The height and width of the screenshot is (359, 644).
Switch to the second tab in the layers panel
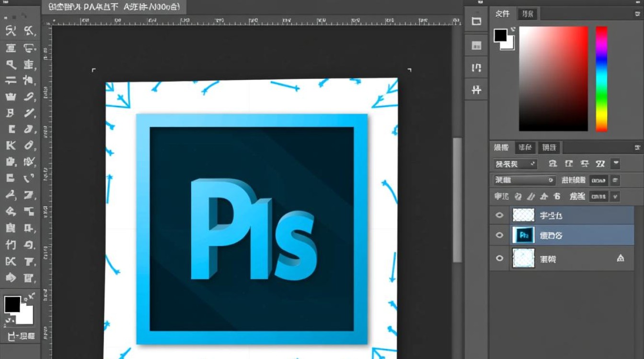(x=525, y=147)
